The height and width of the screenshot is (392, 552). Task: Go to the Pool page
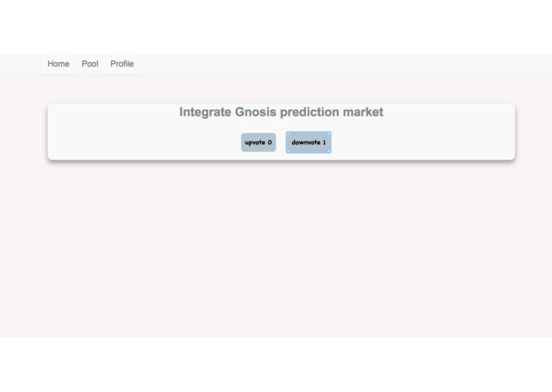tap(90, 64)
